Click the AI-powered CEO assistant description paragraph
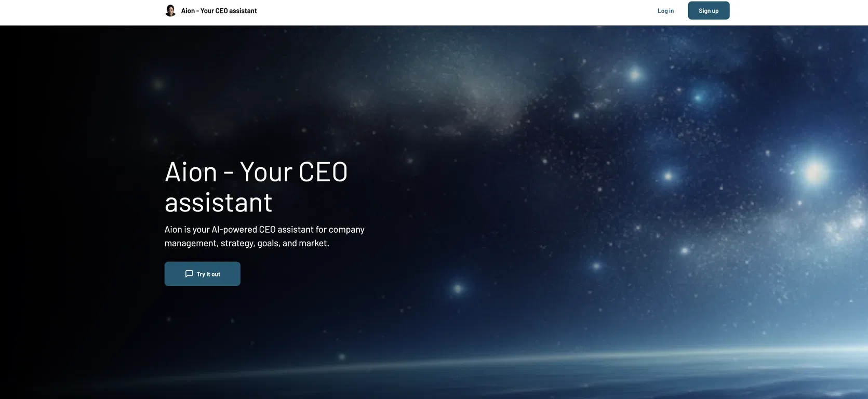Screen dimensions: 868x399 click(264, 236)
